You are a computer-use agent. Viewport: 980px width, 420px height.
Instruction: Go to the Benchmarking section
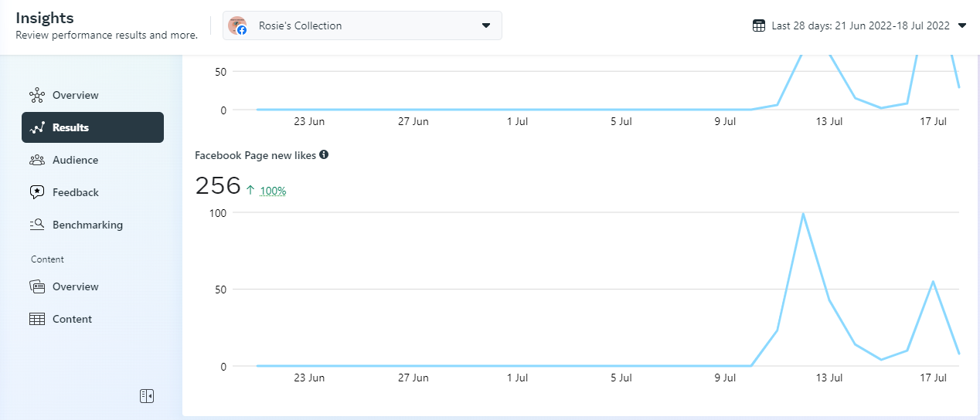click(x=87, y=225)
